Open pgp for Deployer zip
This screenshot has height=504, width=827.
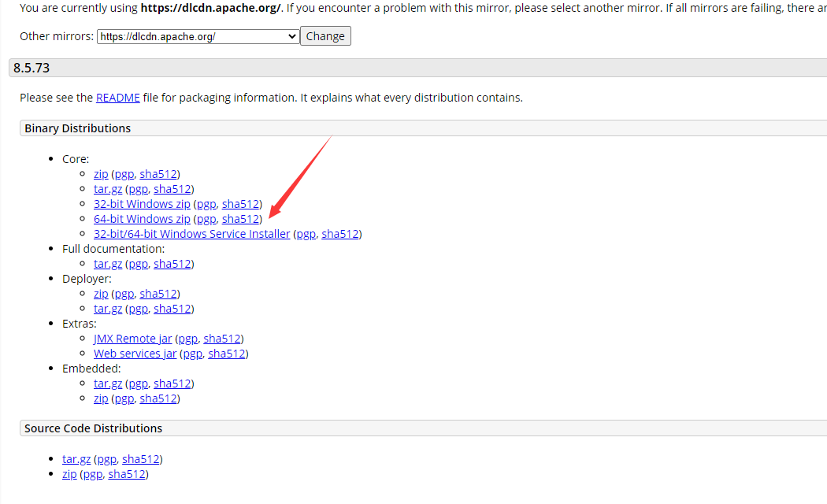tap(124, 294)
